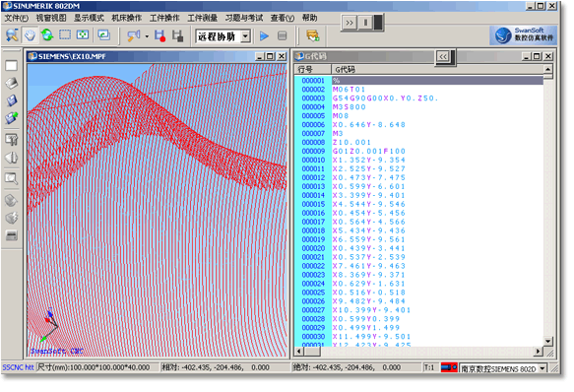
Task: Expand the arrow next to the flashlight tool
Action: (147, 36)
